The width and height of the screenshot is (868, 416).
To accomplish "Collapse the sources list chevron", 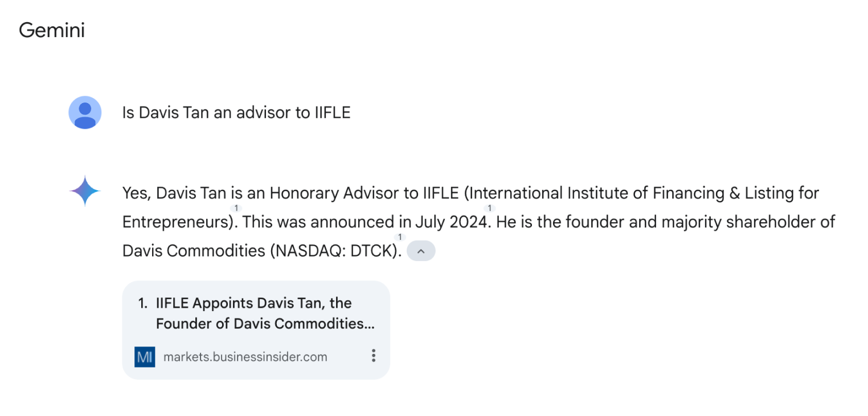I will pyautogui.click(x=421, y=251).
